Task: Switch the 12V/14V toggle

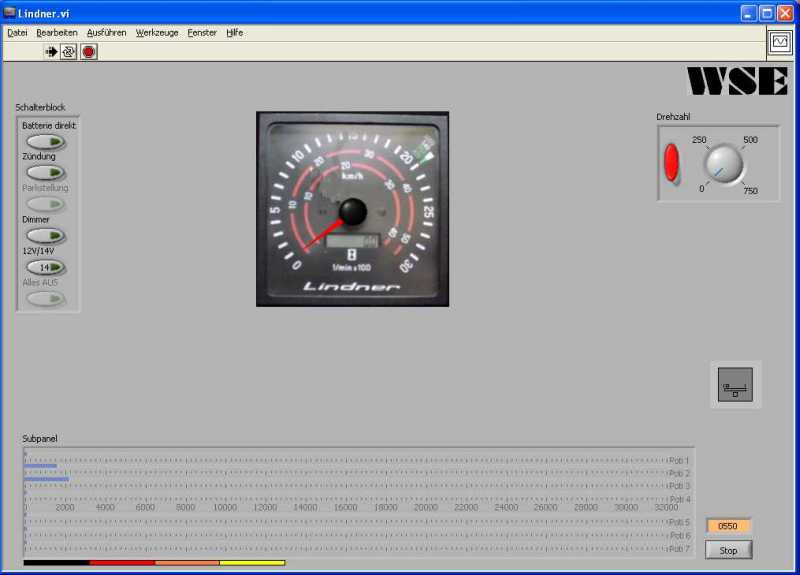Action: [46, 267]
